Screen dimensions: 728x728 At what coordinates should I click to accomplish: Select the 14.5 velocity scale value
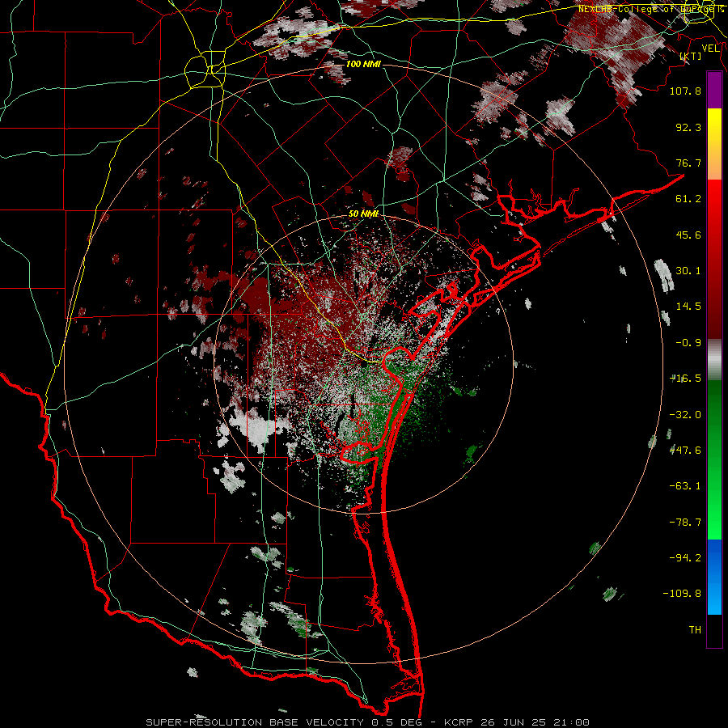point(688,307)
